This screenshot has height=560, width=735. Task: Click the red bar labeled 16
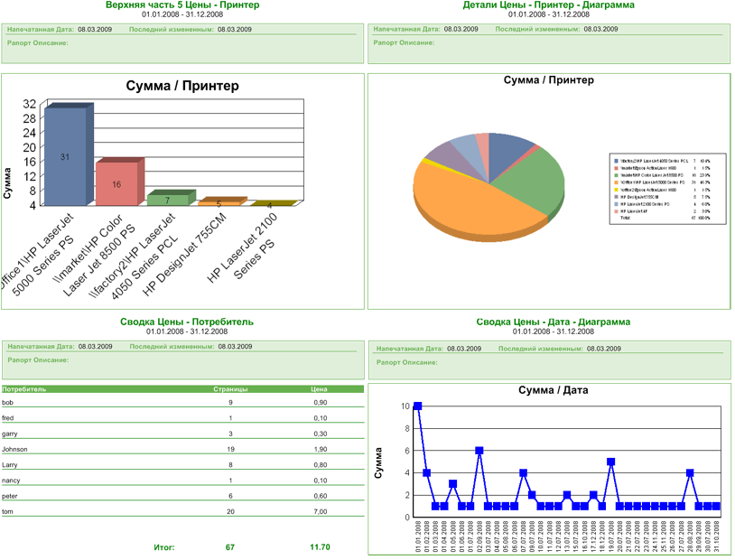point(117,184)
